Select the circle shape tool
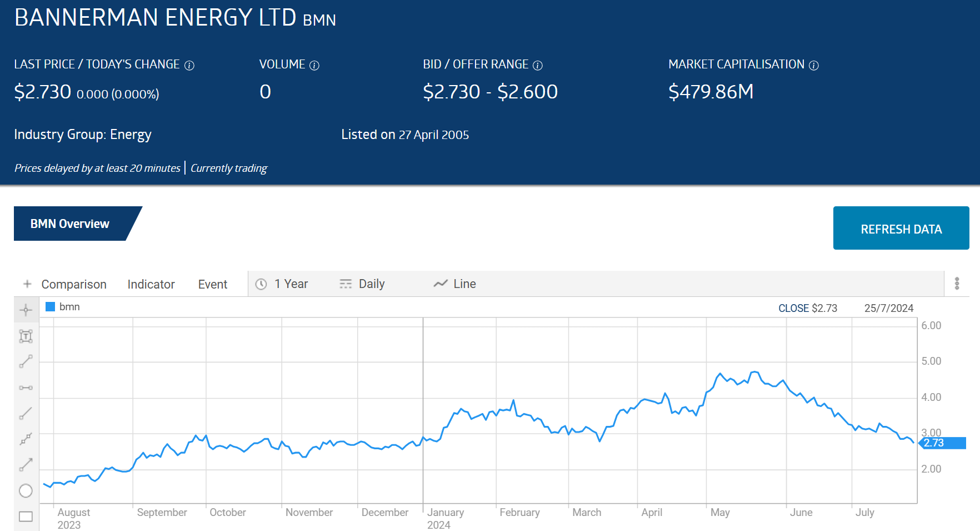Image resolution: width=980 pixels, height=531 pixels. click(x=26, y=490)
